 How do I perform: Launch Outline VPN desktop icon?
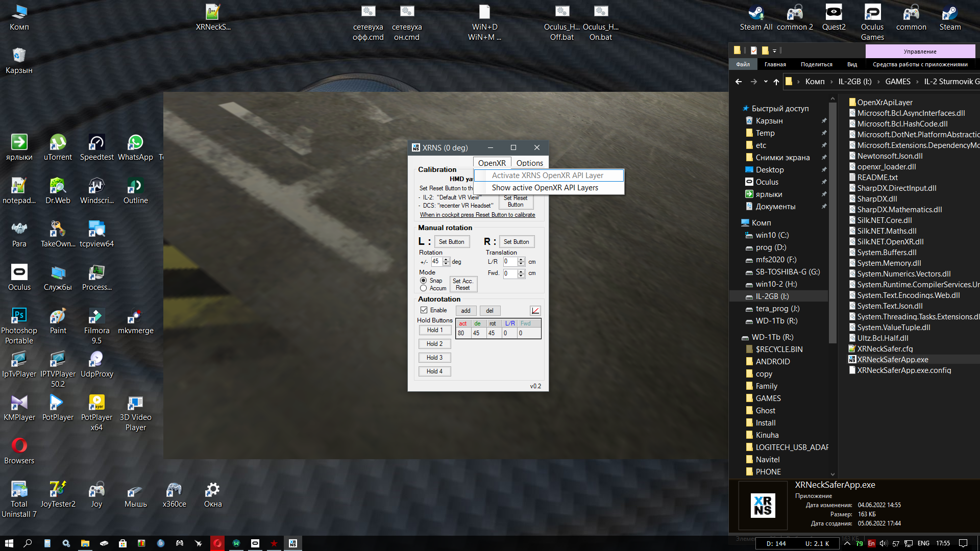[135, 190]
